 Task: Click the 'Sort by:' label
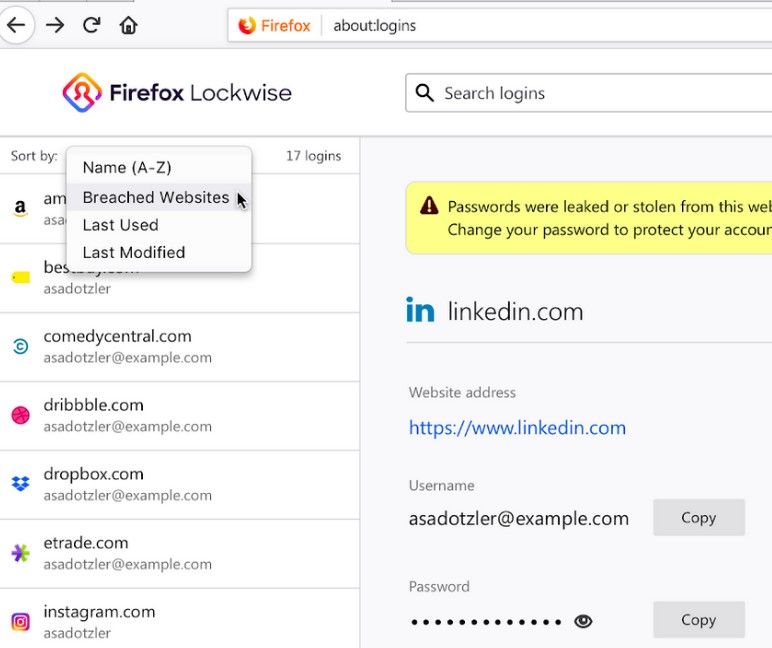34,156
